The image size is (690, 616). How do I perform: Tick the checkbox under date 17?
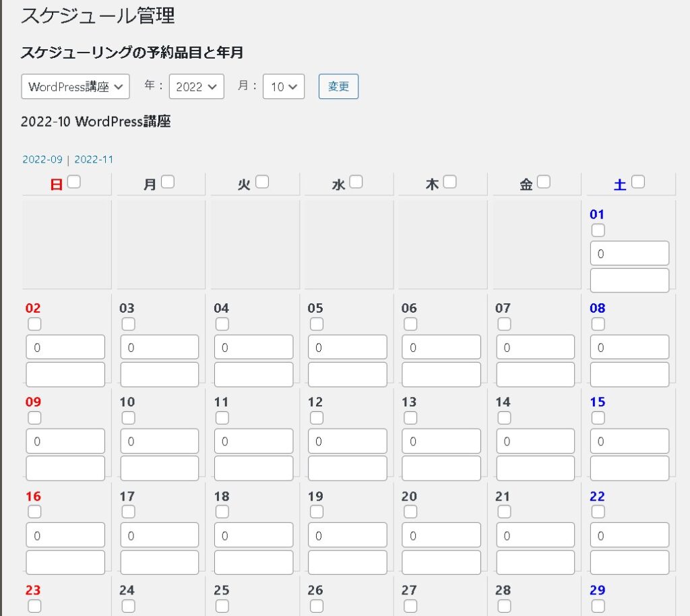tap(128, 512)
